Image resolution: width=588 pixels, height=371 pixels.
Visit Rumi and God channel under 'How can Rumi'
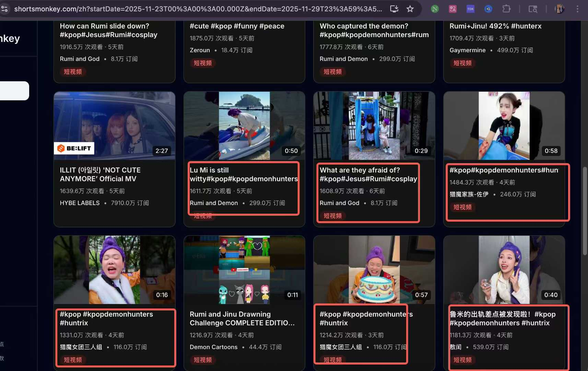(x=80, y=59)
